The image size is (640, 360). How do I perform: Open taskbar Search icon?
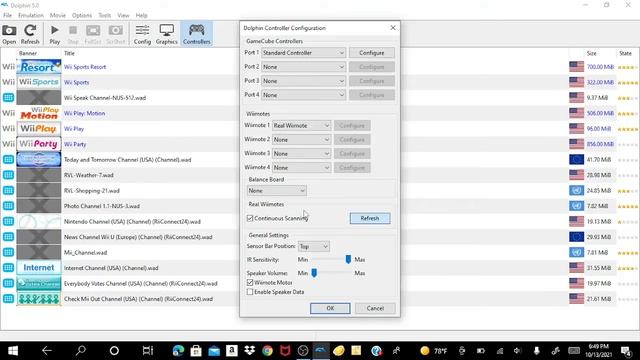coord(81,351)
